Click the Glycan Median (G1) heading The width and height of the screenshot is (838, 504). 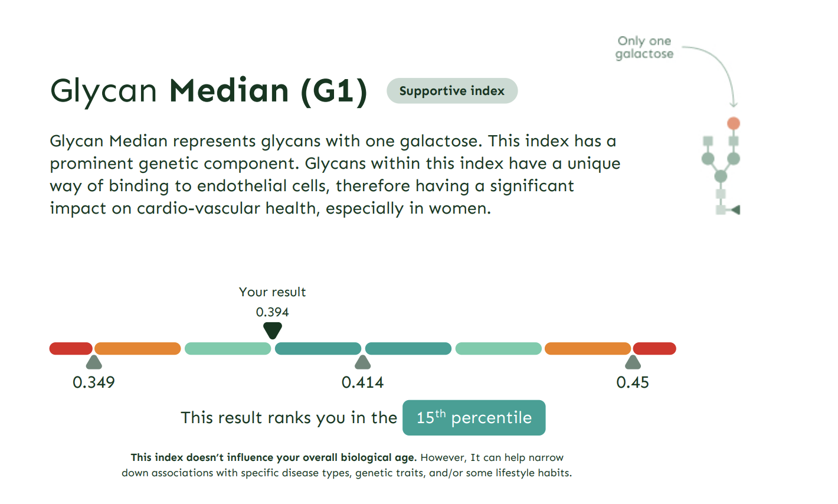[209, 91]
